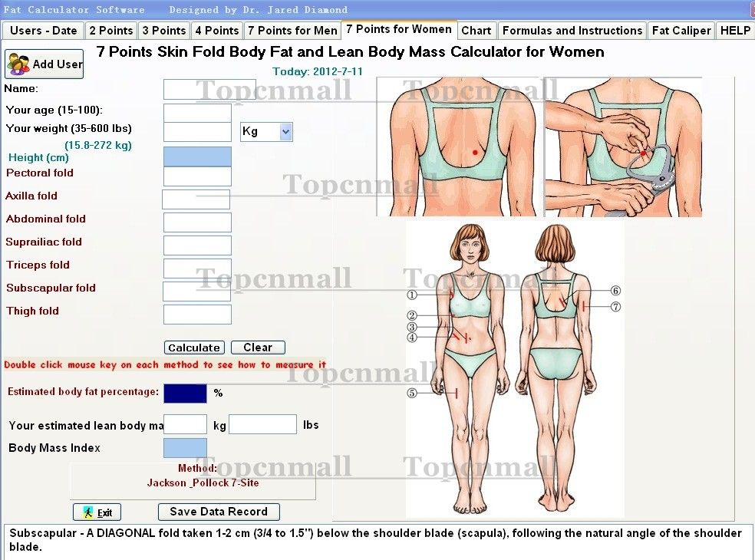Click the age input field
Viewport: 755px width, 560px height.
[197, 113]
